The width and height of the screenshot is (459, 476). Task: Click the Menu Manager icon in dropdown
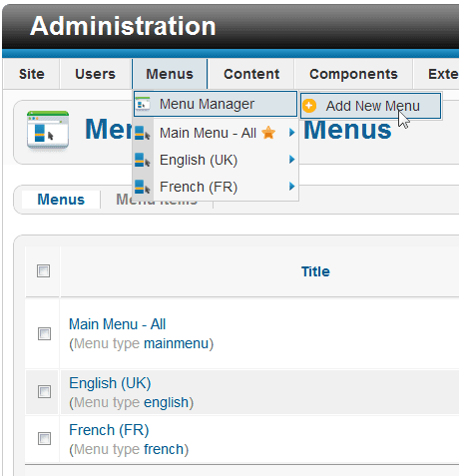[143, 104]
